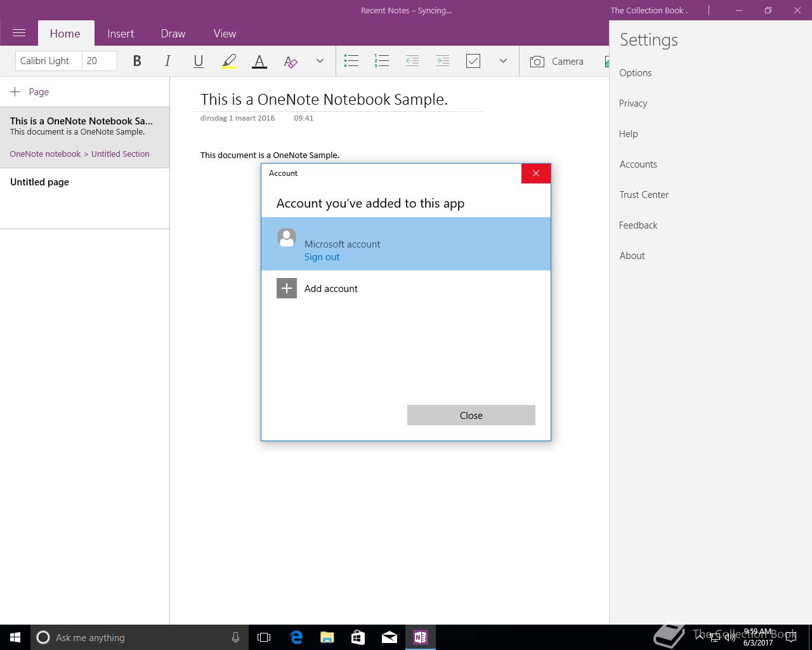The width and height of the screenshot is (812, 650).
Task: Expand more paragraph options dropdown
Action: pos(503,61)
